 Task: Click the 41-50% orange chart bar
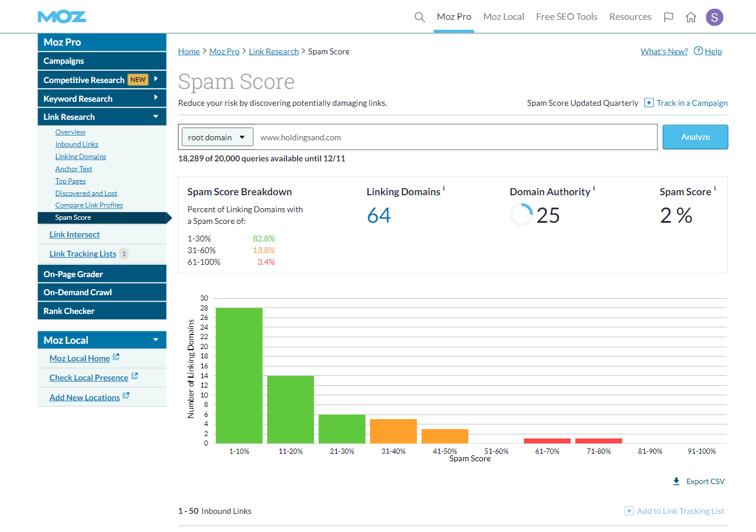[x=445, y=436]
